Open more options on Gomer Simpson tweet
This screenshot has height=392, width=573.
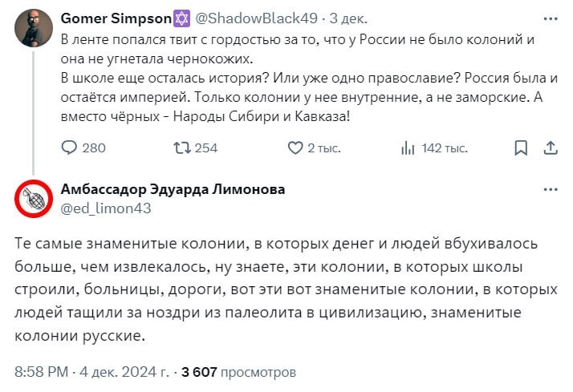pos(551,18)
